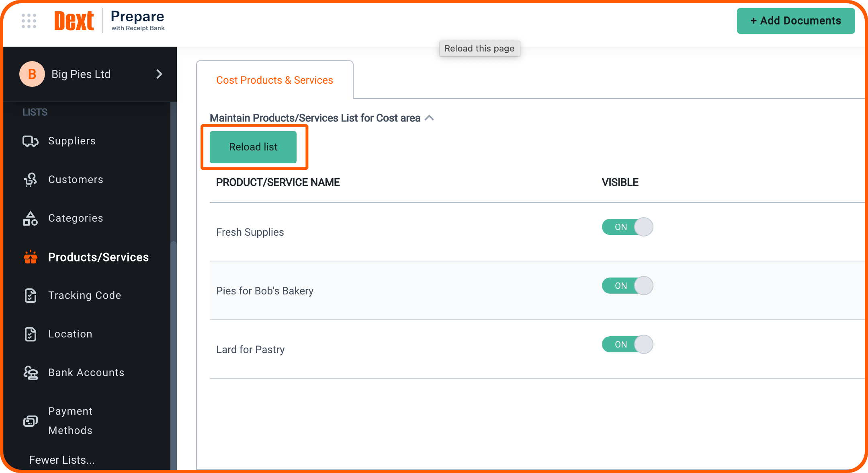
Task: Click the Location checklist icon
Action: pos(31,334)
